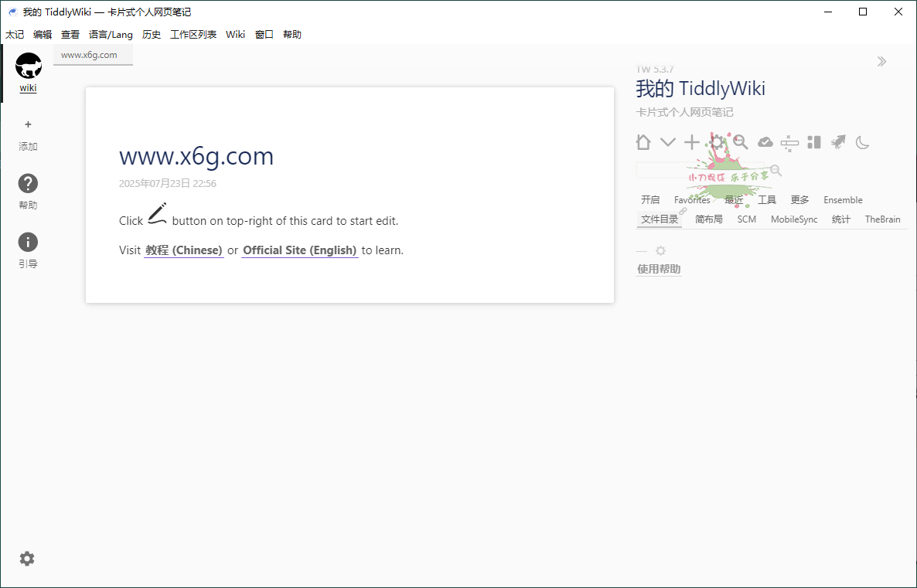This screenshot has height=588, width=917.
Task: Visit the Official Site (English) link
Action: (300, 250)
